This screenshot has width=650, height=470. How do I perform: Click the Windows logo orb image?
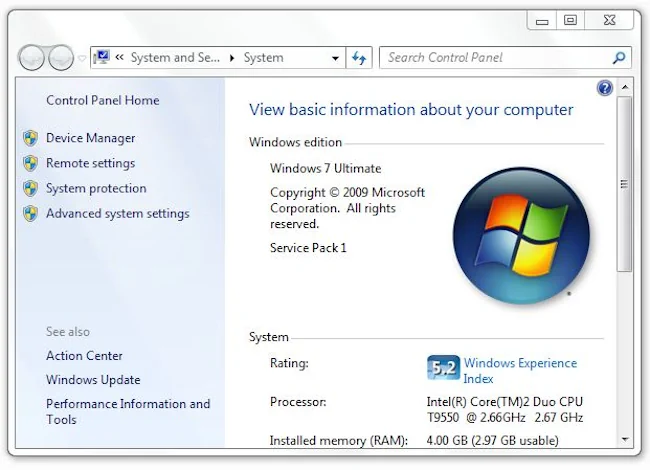tap(521, 235)
